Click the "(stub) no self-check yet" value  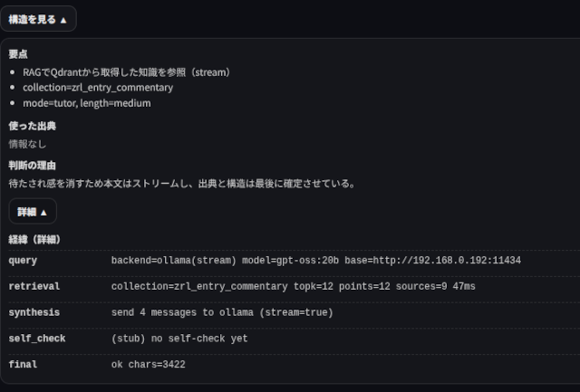click(x=179, y=339)
